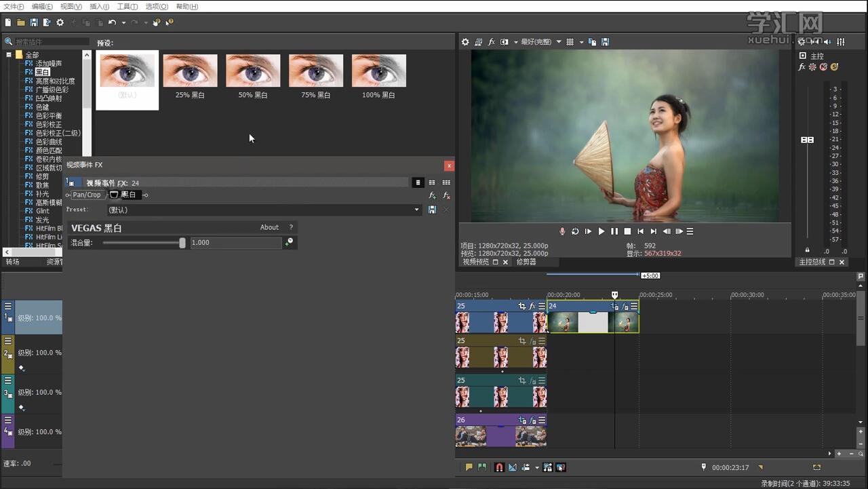868x489 pixels.
Task: Choose the 50% 黑白 preset thumbnail
Action: point(253,71)
